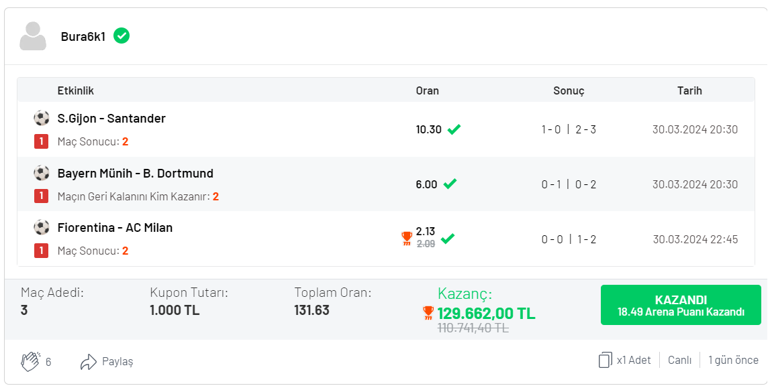Click the copy coupon icon beside x1 Adet
This screenshot has width=770, height=388.
click(x=605, y=360)
